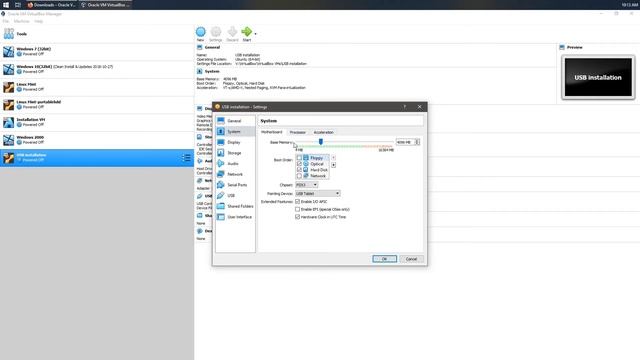The width and height of the screenshot is (640, 360).
Task: Move selected boot device down arrow
Action: 333,165
